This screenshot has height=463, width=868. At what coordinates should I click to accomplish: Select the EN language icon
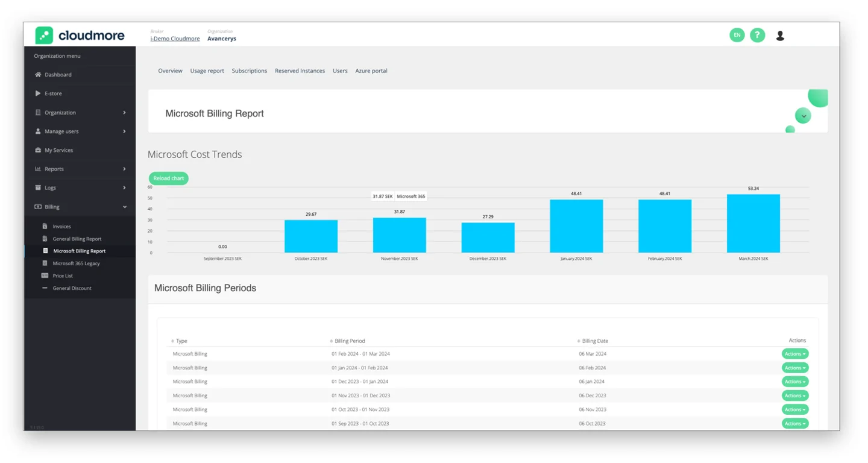[x=737, y=35]
